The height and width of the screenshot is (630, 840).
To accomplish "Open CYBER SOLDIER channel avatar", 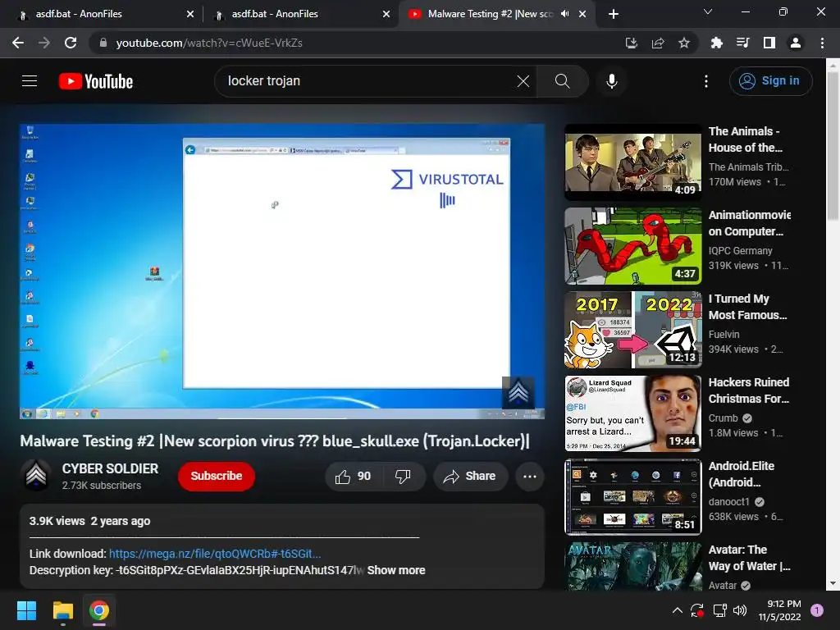I will [x=36, y=476].
